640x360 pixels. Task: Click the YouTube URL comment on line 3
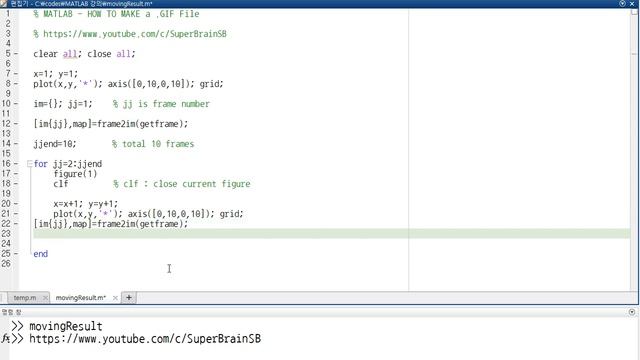[x=130, y=34]
